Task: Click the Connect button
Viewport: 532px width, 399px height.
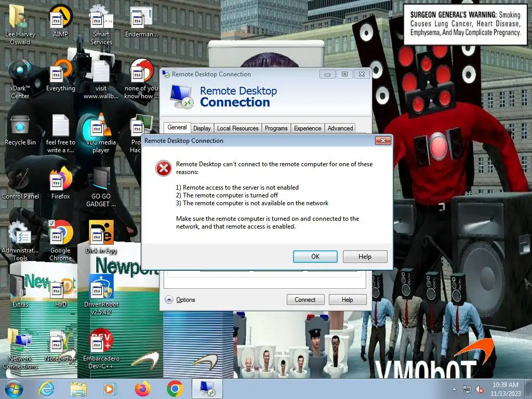Action: point(305,300)
